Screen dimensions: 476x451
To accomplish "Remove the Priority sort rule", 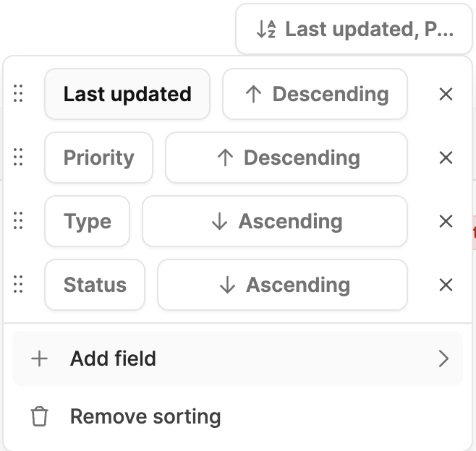I will 446,158.
